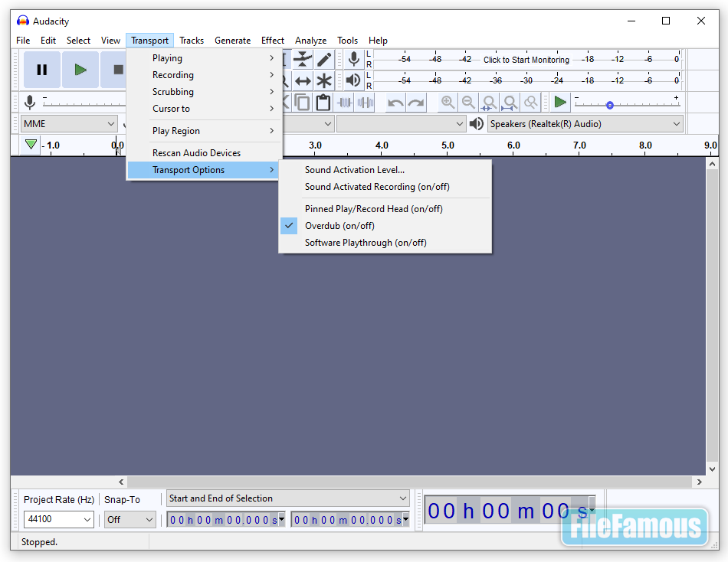The image size is (728, 562).
Task: Click the Zoom Toggle icon
Action: click(x=531, y=102)
